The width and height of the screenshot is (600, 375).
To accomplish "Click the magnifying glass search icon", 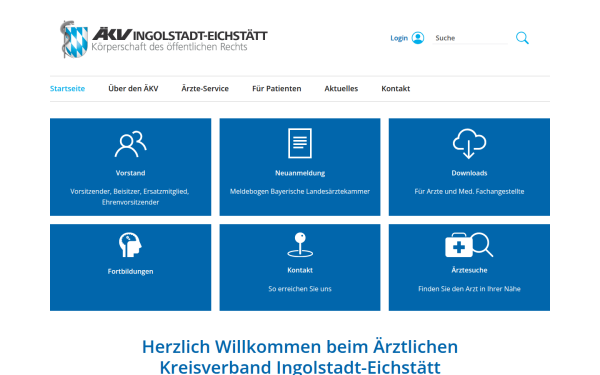I will tap(522, 38).
